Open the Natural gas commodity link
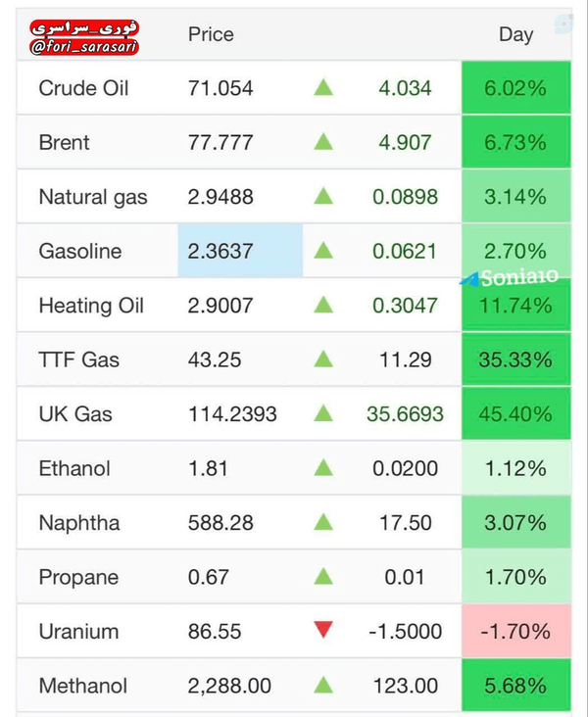The image size is (588, 717). (x=93, y=198)
